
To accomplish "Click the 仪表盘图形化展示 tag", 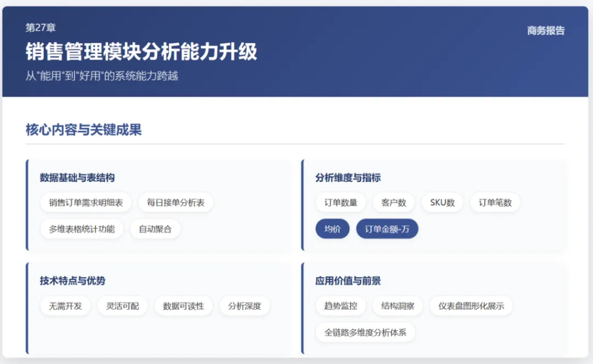I will coord(471,306).
